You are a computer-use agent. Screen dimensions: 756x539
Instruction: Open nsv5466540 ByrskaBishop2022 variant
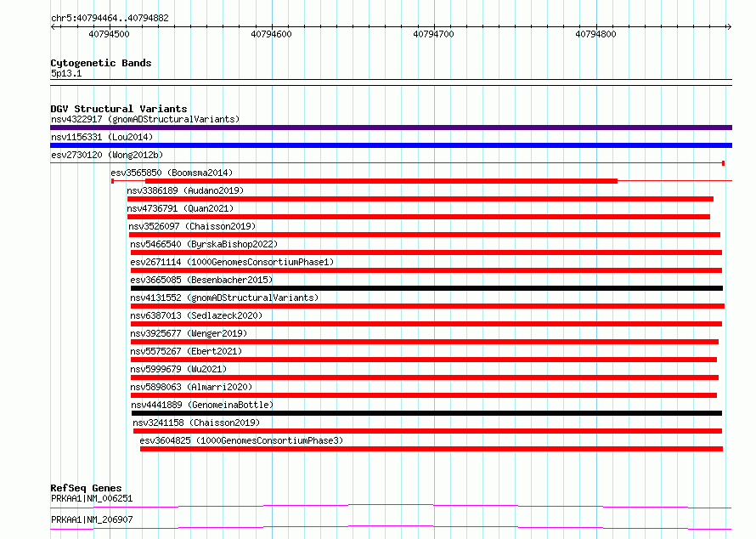pos(204,244)
